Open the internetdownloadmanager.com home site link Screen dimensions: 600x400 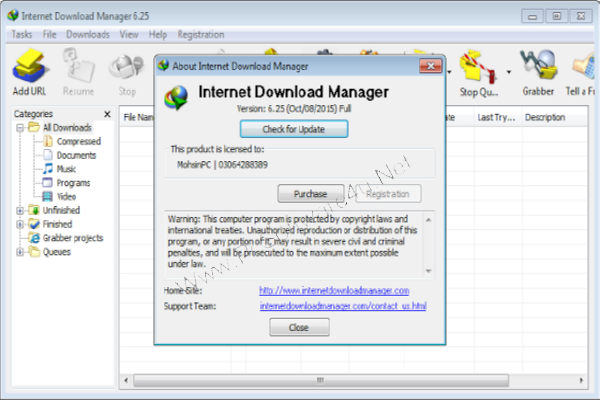coord(334,291)
